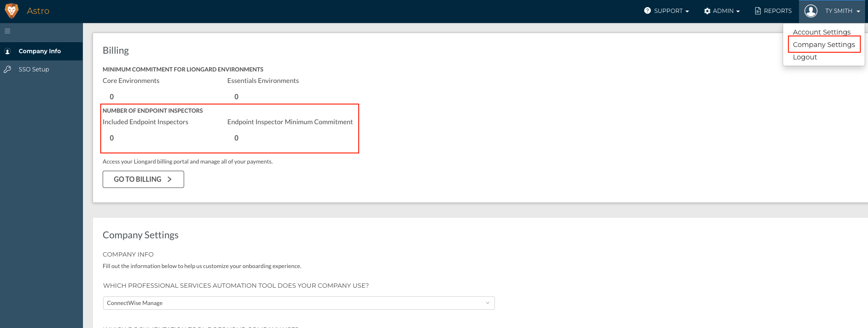This screenshot has width=868, height=328.
Task: Click the Support menu label
Action: pos(668,11)
